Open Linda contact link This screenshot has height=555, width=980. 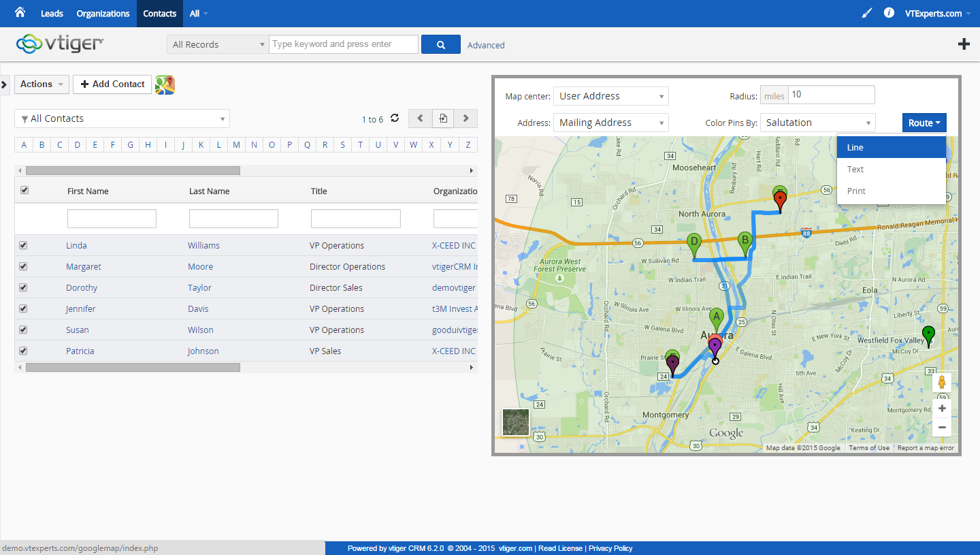(76, 245)
